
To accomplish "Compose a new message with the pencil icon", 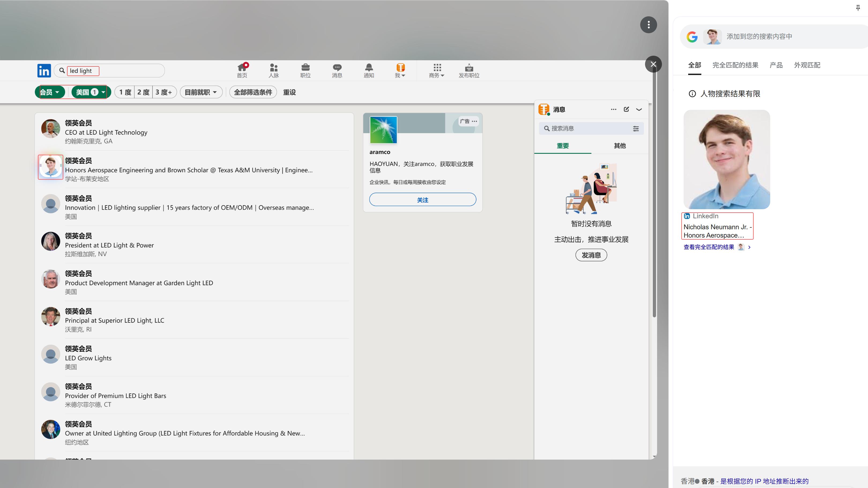I will click(626, 110).
